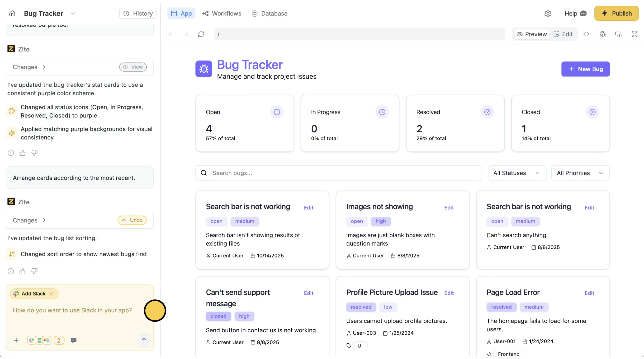Image resolution: width=644 pixels, height=359 pixels.
Task: Click the New Bug button
Action: [x=585, y=69]
